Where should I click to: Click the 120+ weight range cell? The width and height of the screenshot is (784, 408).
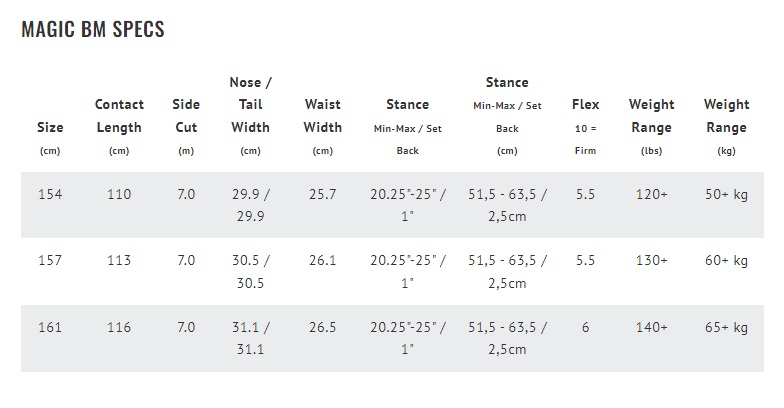coord(652,194)
